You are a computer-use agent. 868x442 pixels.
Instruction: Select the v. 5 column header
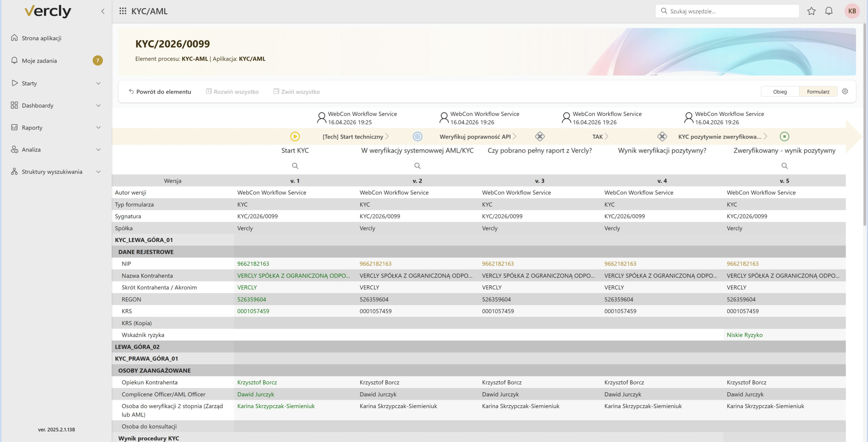click(785, 181)
